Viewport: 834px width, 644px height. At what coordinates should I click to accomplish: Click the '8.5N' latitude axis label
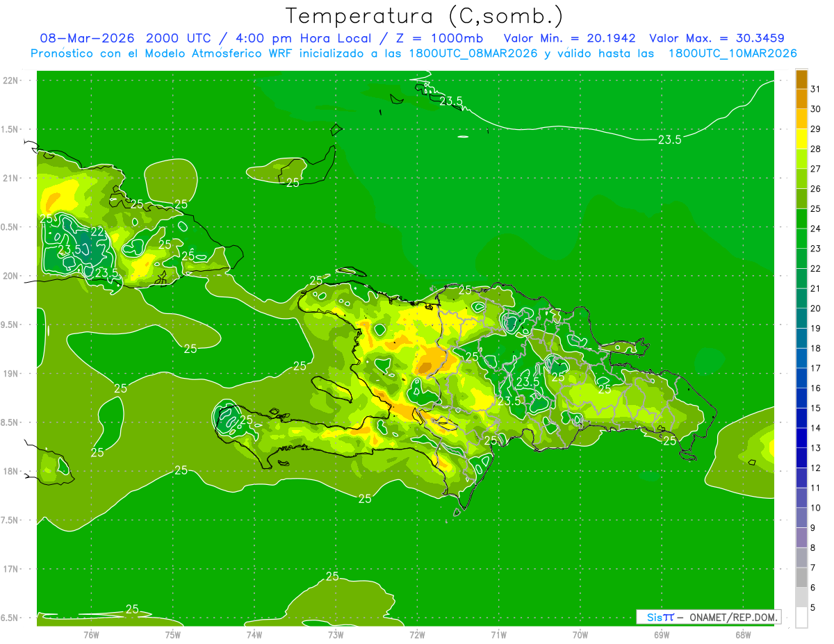(x=10, y=422)
